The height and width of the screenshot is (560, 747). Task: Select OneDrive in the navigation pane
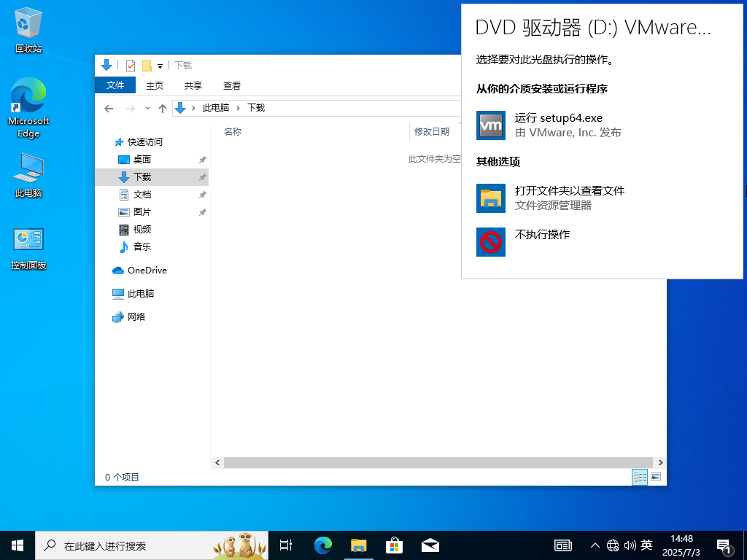(147, 271)
